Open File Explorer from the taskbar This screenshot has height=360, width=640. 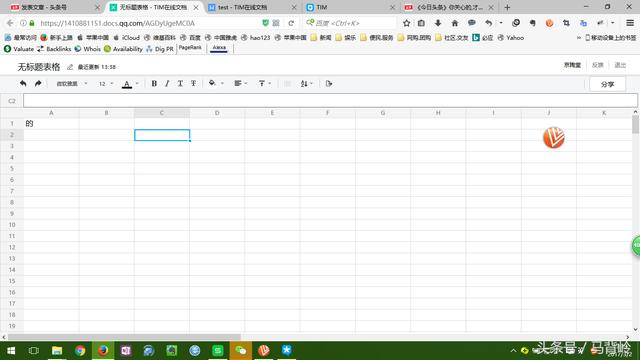click(57, 351)
